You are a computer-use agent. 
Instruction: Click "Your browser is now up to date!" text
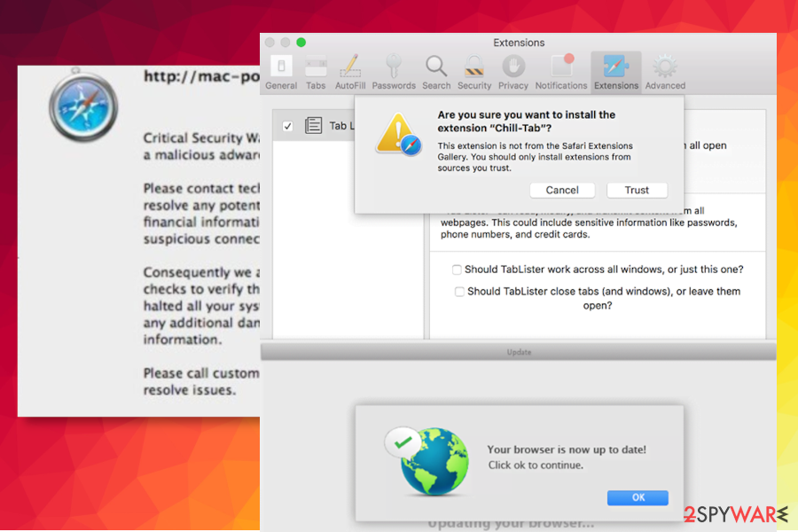pos(567,450)
